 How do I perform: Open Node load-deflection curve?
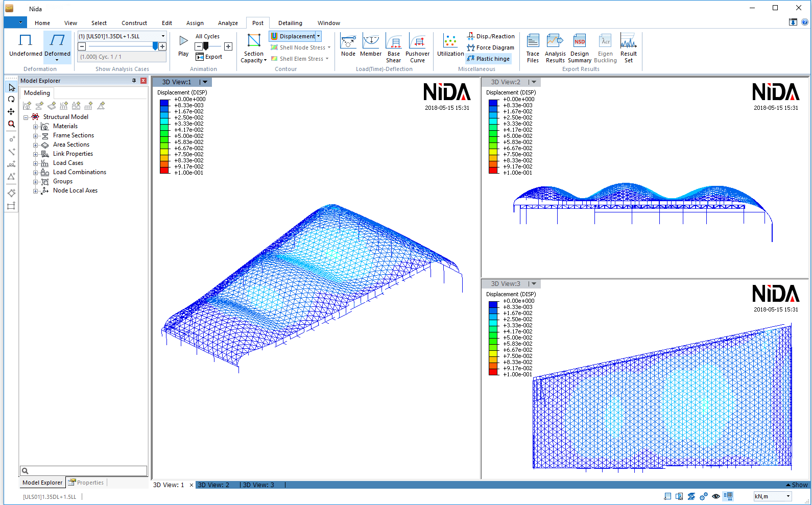coord(348,45)
